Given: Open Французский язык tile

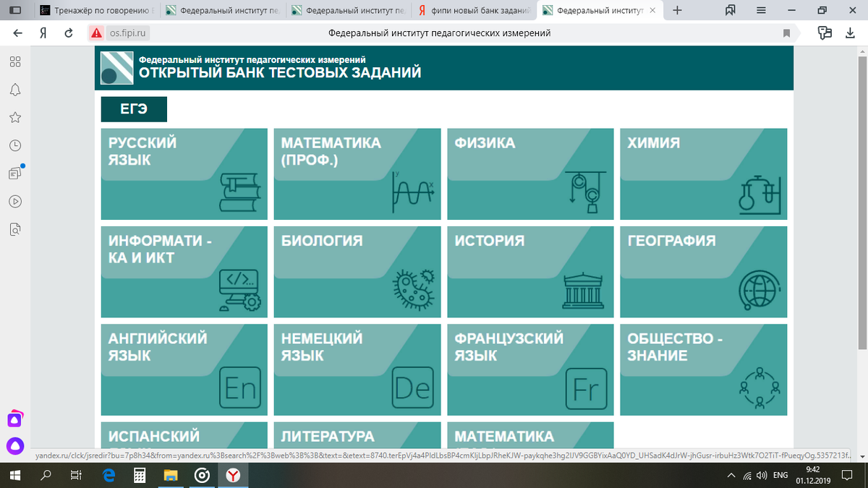Looking at the screenshot, I should (x=530, y=369).
